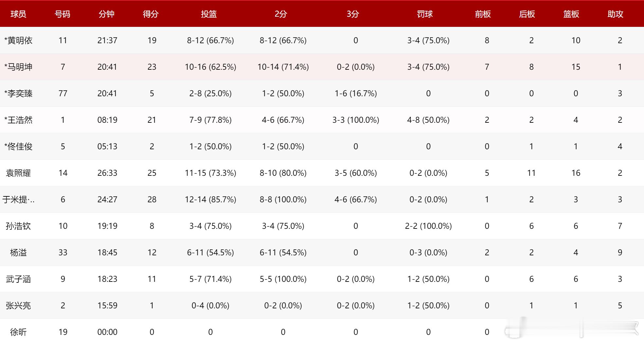Select player 张兴亮 row name

pos(18,306)
